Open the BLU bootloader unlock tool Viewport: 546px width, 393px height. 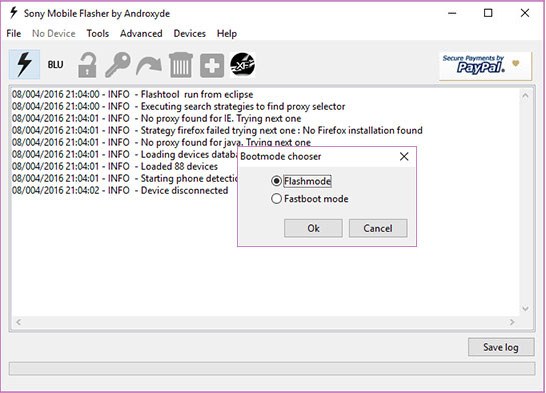click(55, 65)
